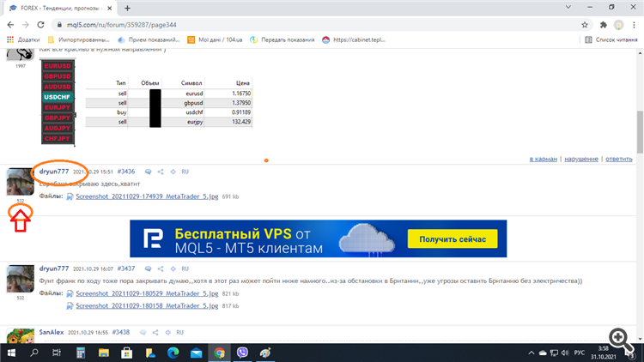Select the GBPJPY symbol button
Screen dimensions: 644x362
58,118
